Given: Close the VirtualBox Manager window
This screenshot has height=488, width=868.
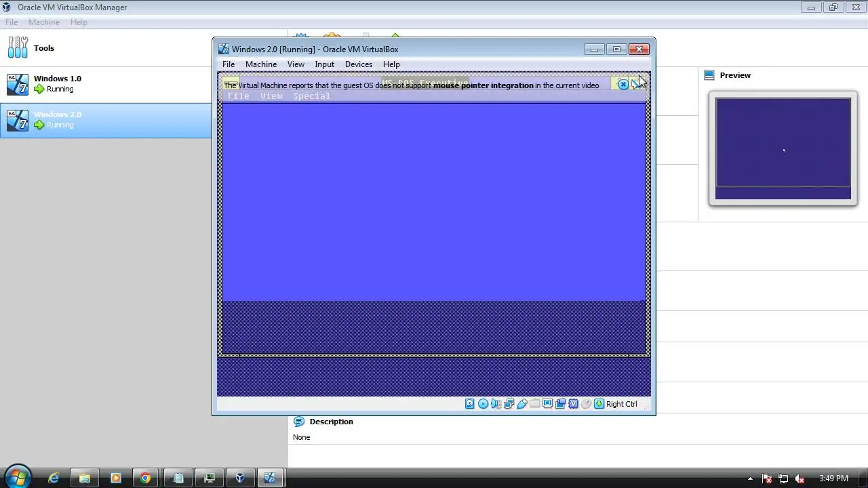Looking at the screenshot, I should click(x=856, y=7).
